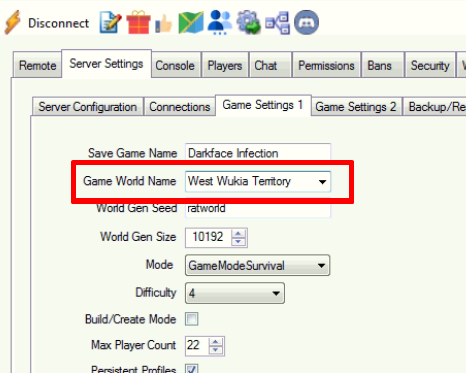
Task: Open the gear with green arrow icon
Action: click(249, 23)
